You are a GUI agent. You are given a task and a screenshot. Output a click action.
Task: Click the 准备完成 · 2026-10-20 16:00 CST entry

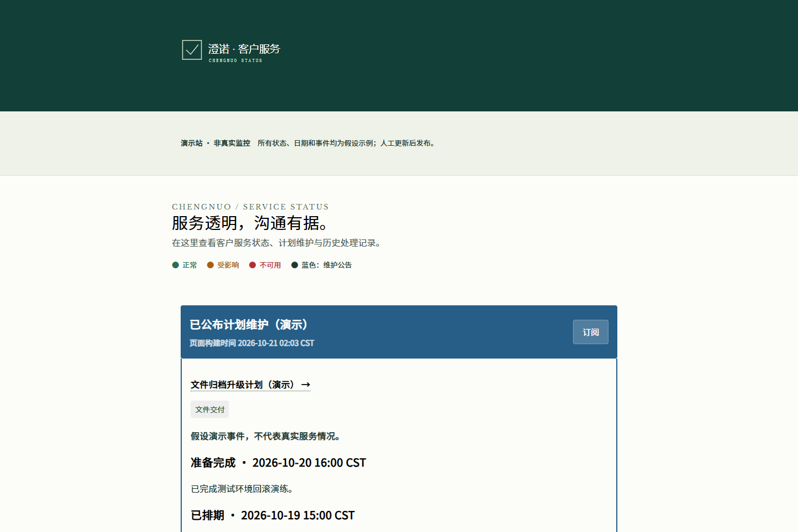(278, 463)
